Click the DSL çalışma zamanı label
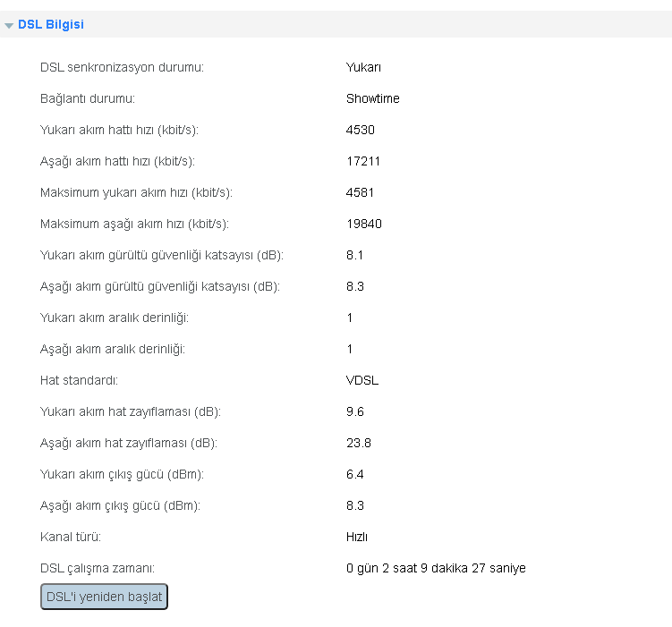The height and width of the screenshot is (627, 672). coord(98,568)
